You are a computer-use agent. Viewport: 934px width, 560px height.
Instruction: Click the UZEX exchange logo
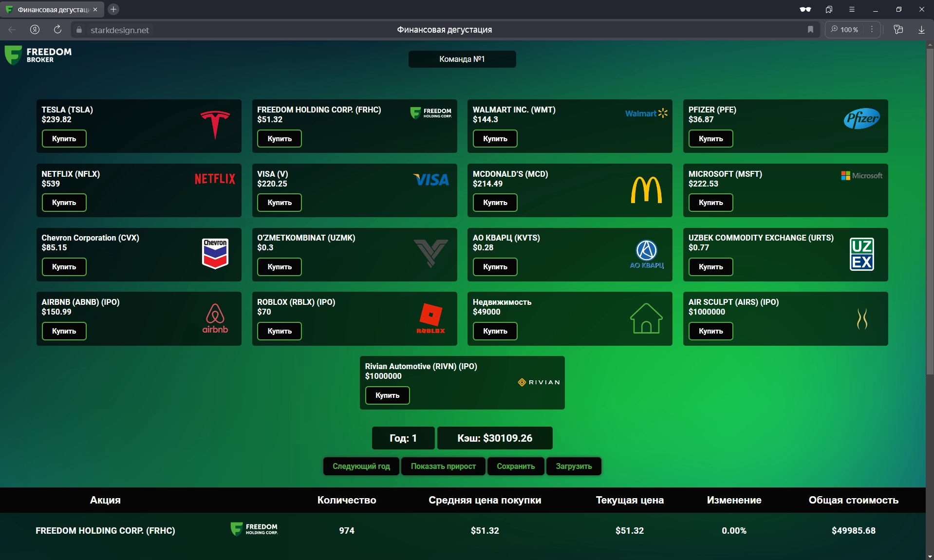(861, 254)
